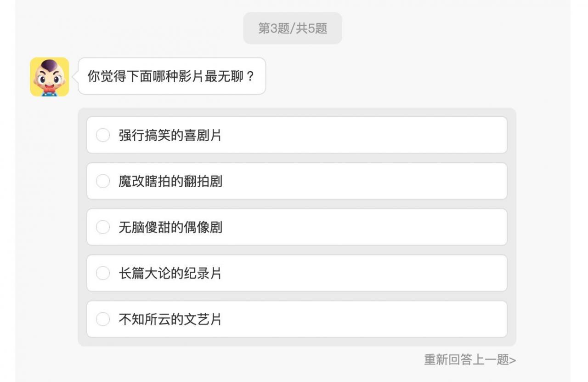588x382 pixels.
Task: Click the speech bubble arrow near the avatar
Action: [x=75, y=77]
